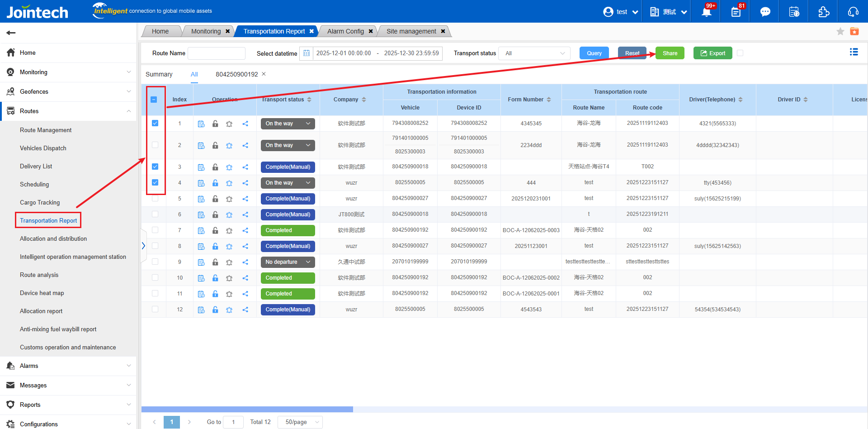Click the headset support icon
The height and width of the screenshot is (429, 868).
[853, 12]
